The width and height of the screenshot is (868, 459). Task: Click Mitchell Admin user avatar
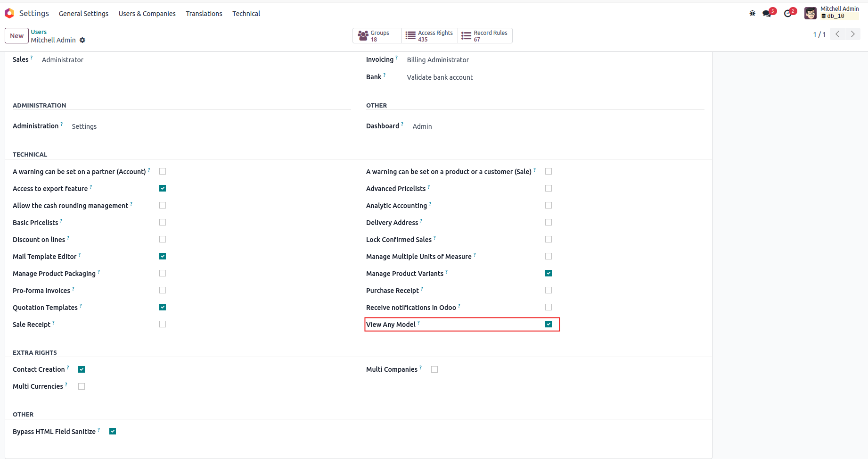[x=811, y=13]
